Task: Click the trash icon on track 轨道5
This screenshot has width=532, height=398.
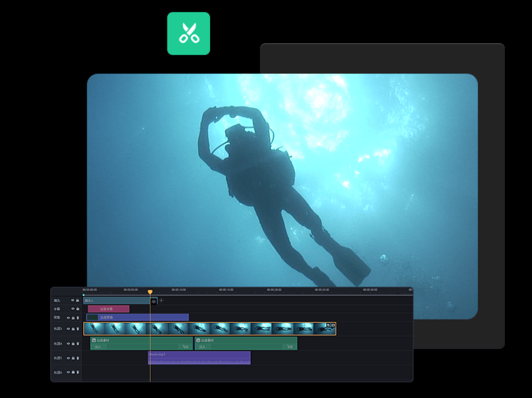Action: tap(78, 358)
